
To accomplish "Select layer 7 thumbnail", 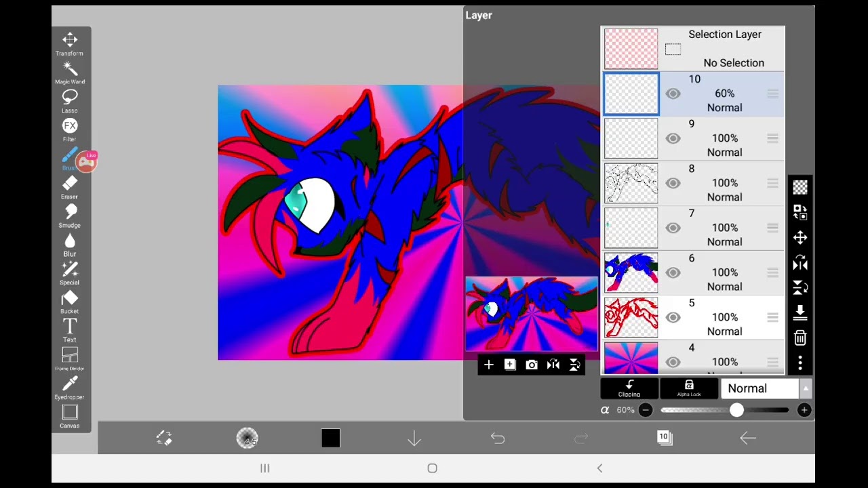I will pyautogui.click(x=631, y=228).
